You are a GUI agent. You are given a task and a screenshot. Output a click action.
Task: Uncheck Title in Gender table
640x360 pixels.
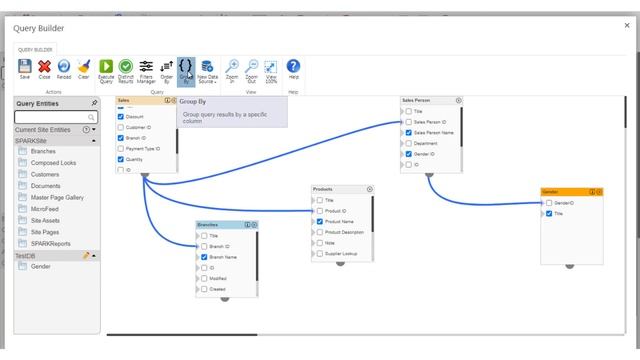pyautogui.click(x=549, y=213)
